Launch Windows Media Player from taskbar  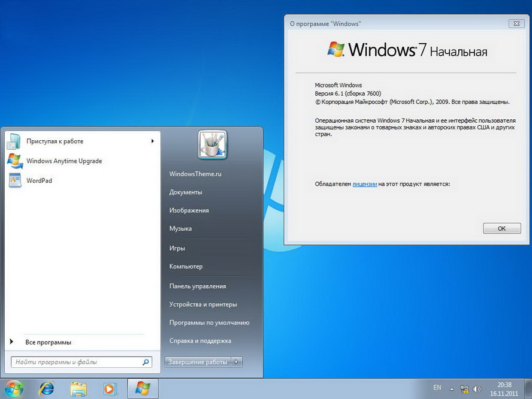pos(110,389)
